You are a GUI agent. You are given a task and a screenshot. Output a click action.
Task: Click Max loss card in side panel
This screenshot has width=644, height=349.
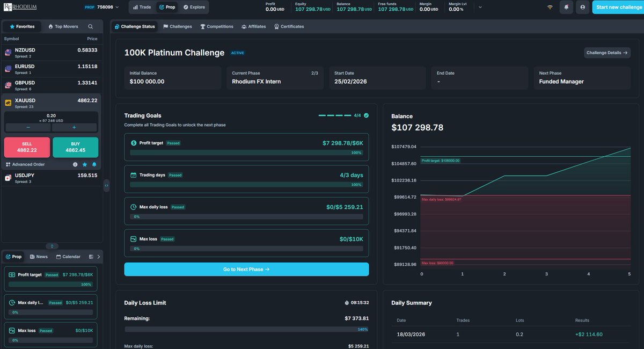pos(50,335)
